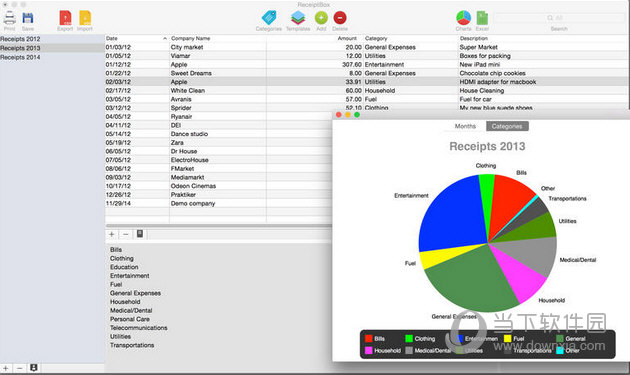Select the Dance studio receipt row
630x375 pixels.
click(x=219, y=134)
